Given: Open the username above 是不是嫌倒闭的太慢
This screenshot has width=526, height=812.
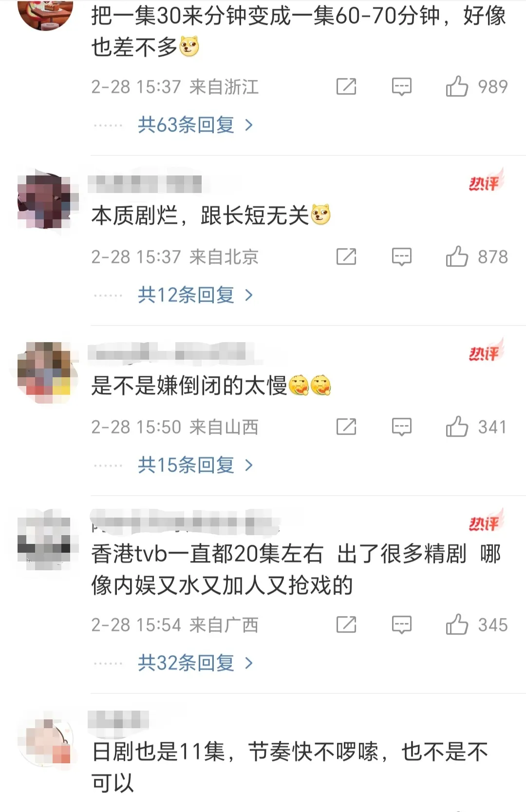Looking at the screenshot, I should (x=171, y=354).
